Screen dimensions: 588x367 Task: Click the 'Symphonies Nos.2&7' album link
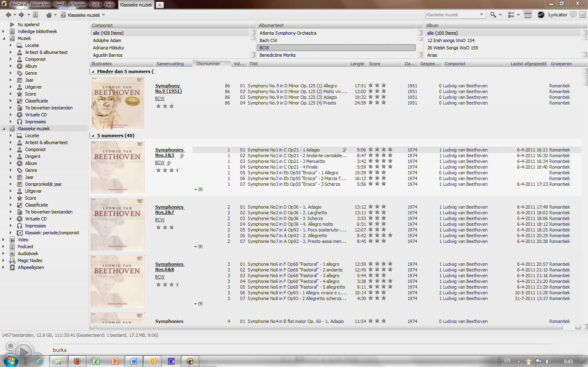(169, 209)
